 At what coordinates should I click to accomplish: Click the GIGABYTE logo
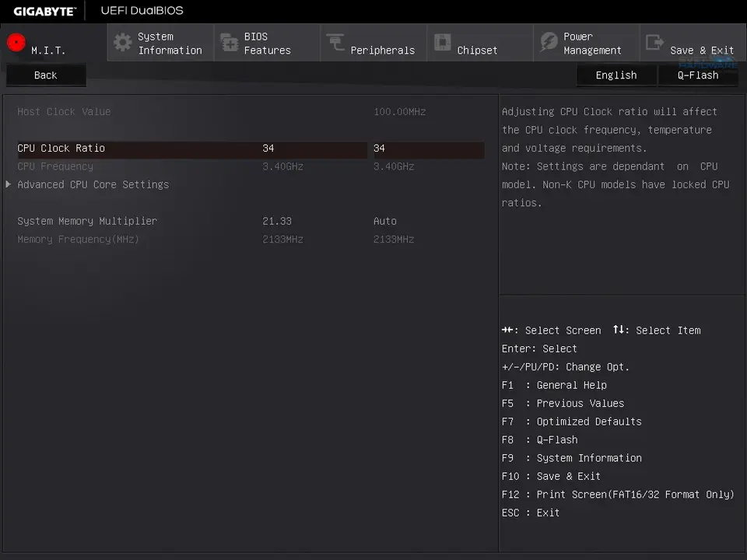point(45,12)
